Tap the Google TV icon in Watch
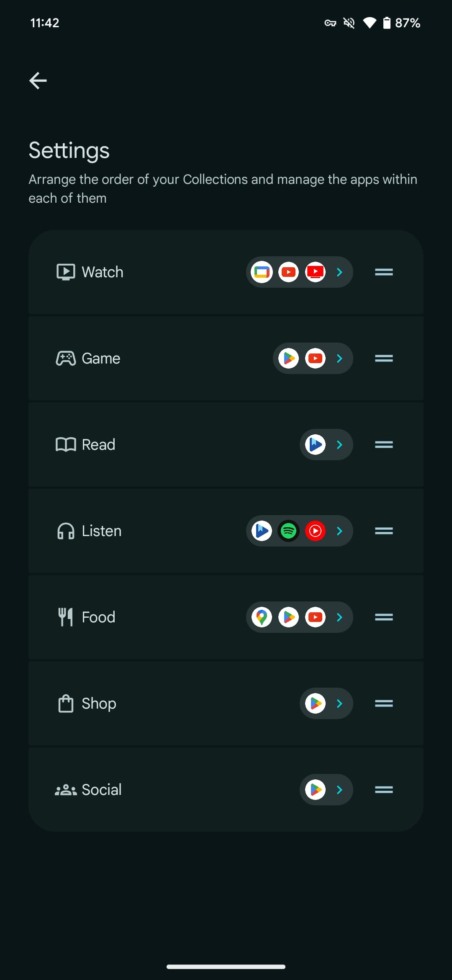 pos(262,272)
